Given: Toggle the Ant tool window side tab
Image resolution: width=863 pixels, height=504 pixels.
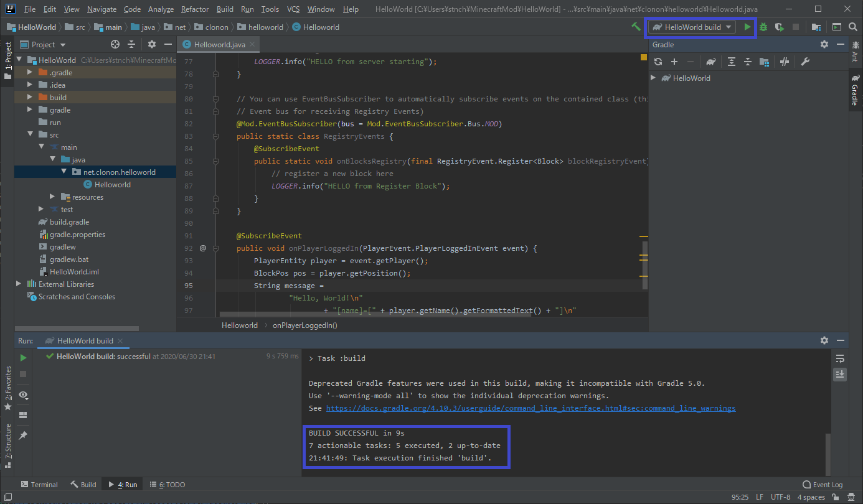Looking at the screenshot, I should (855, 51).
